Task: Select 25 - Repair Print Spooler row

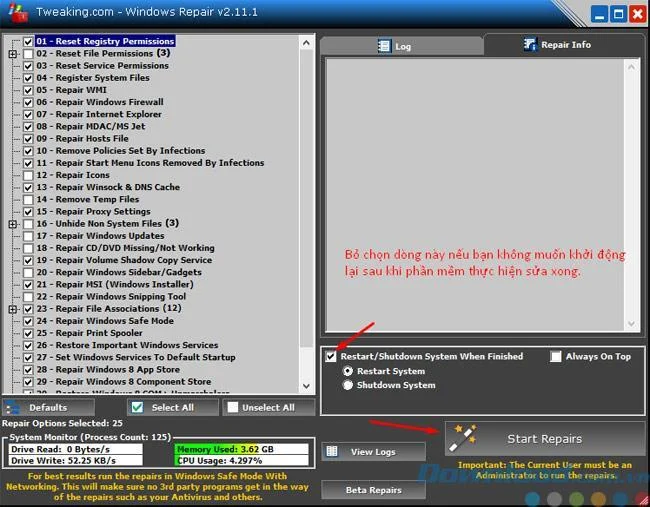Action: pyautogui.click(x=89, y=333)
